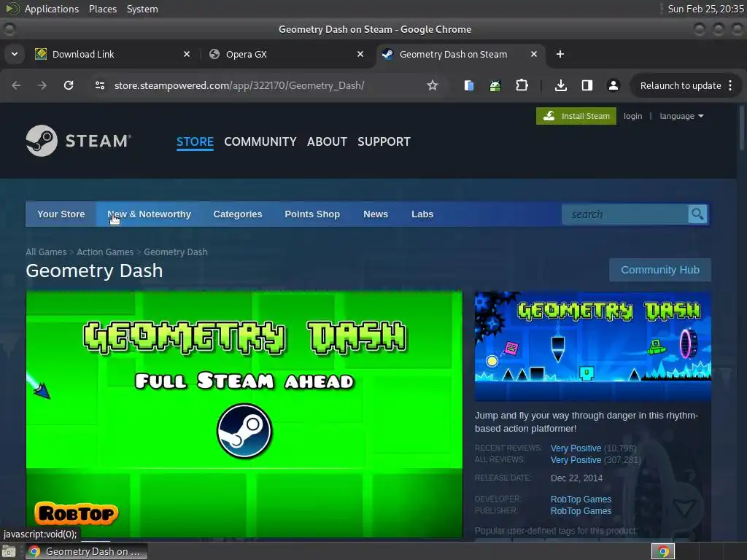Click the Geometry Dash header thumbnail image

click(x=592, y=346)
